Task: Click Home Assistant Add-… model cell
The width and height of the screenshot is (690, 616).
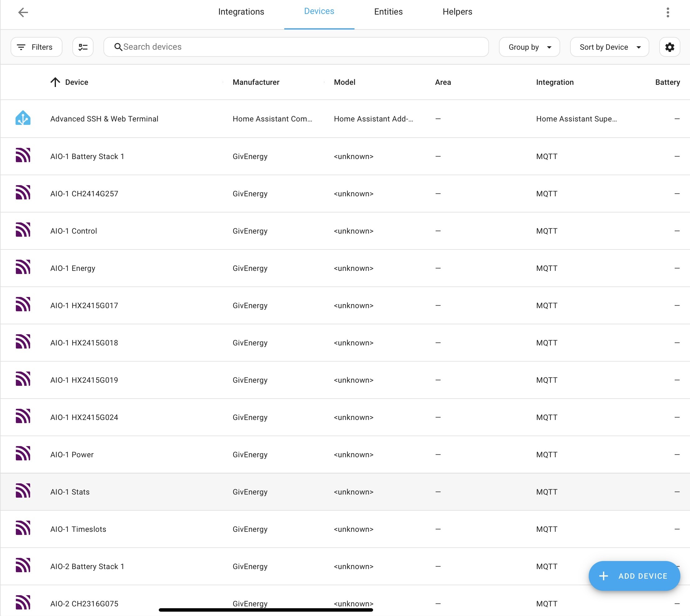Action: [x=373, y=119]
